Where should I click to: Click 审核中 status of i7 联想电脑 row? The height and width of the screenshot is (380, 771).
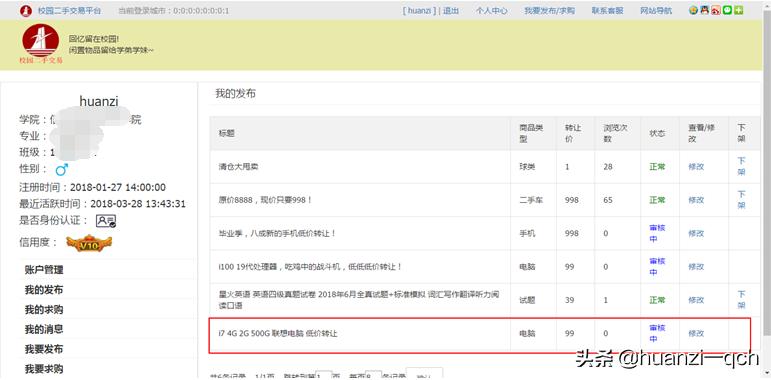click(x=657, y=333)
